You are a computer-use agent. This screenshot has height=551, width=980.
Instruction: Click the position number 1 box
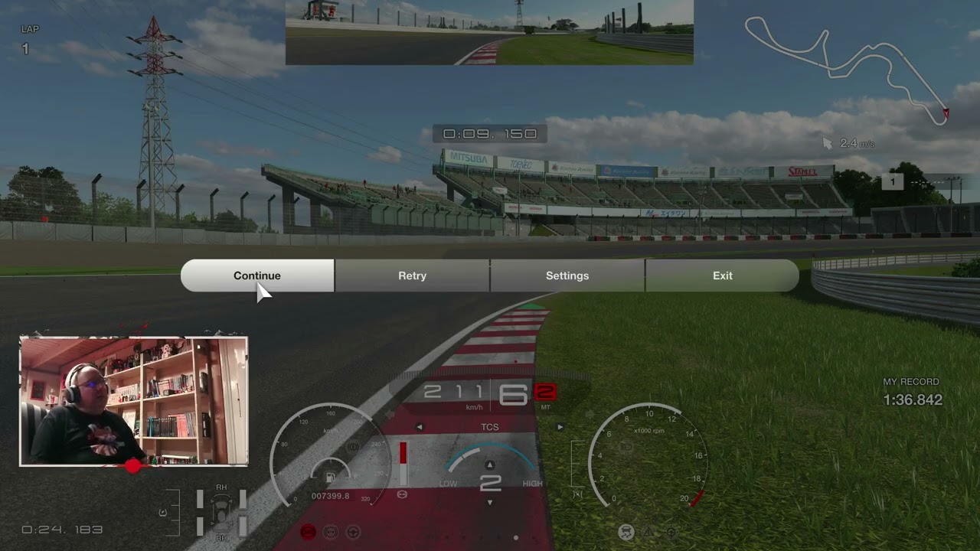click(x=892, y=181)
